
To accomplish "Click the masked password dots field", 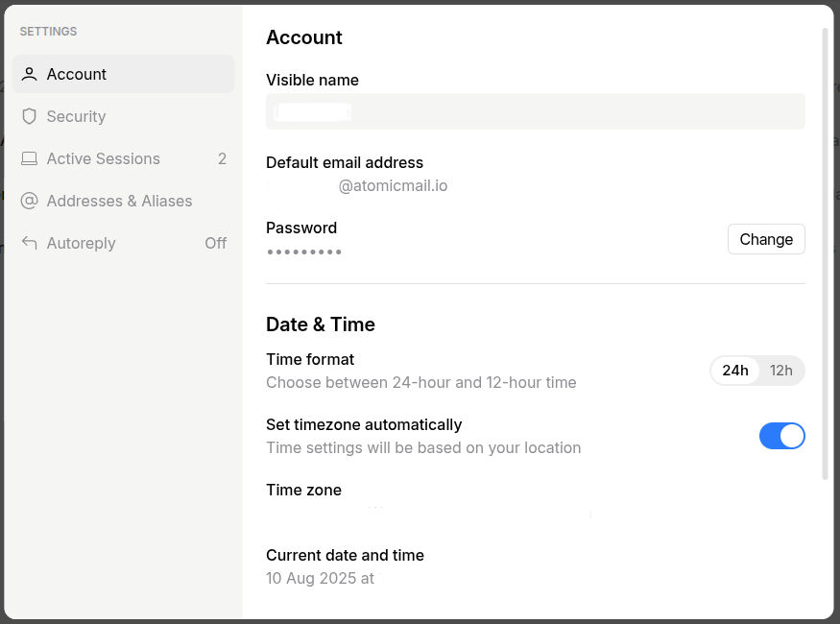I will pos(303,252).
